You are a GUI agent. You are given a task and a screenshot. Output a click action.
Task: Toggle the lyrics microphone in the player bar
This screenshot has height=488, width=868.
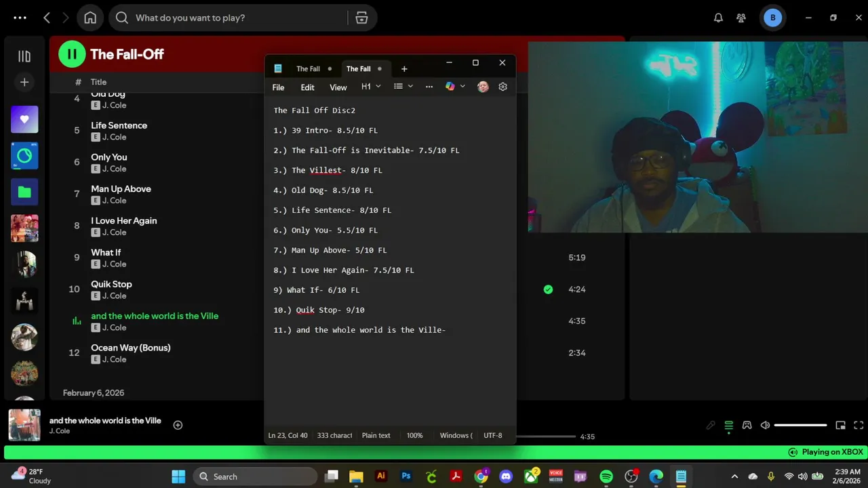[x=711, y=425]
